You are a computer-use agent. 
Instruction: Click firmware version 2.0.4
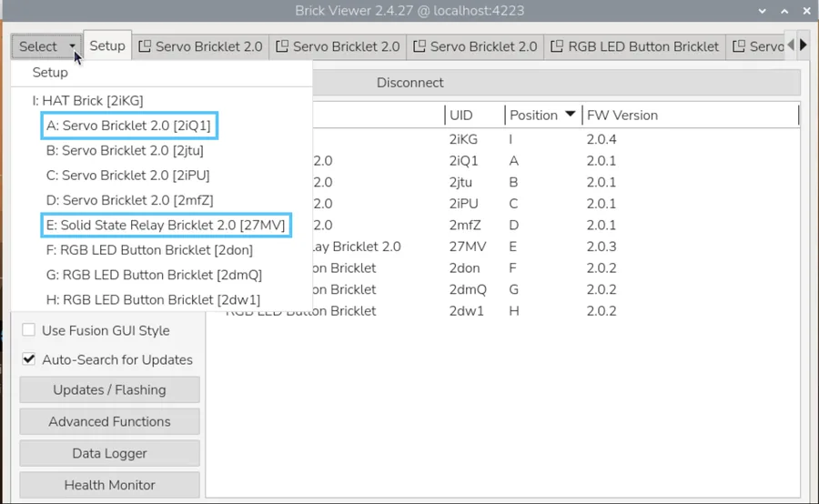[602, 139]
